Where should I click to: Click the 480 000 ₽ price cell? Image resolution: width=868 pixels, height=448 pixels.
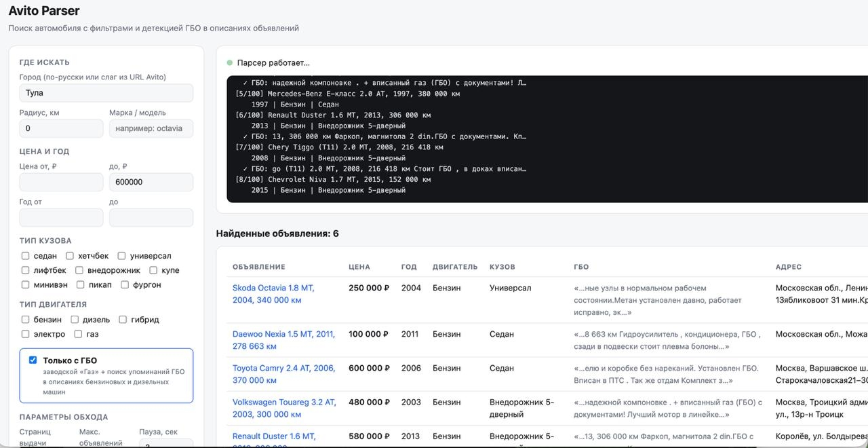click(x=369, y=402)
